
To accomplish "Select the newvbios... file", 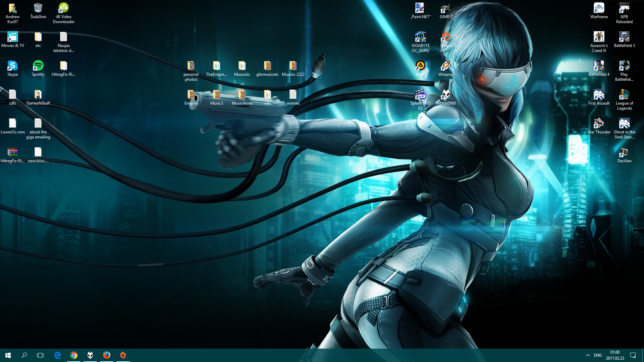I will point(38,155).
